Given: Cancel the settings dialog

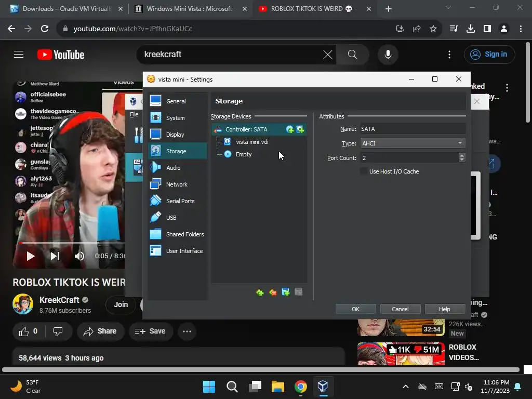Looking at the screenshot, I should point(400,309).
